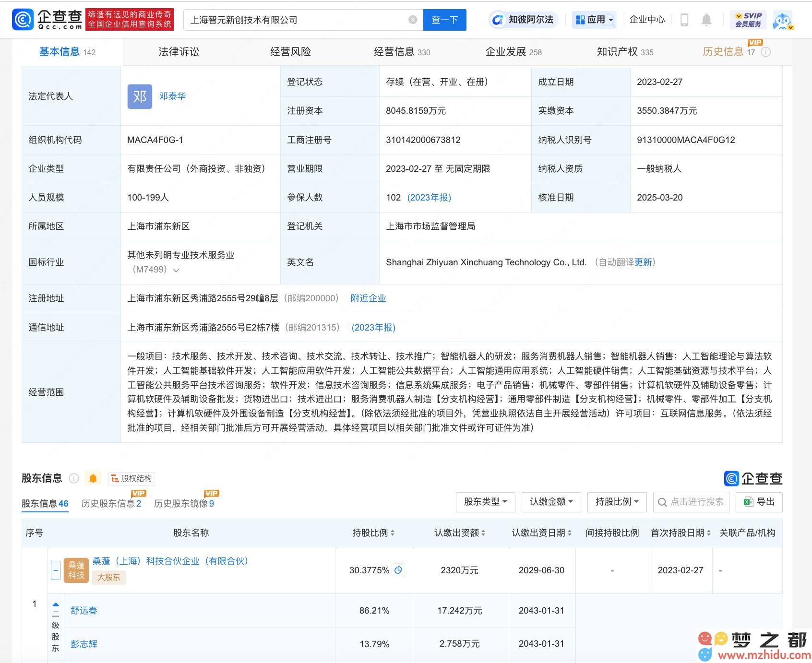Click the 邓 avatar tile of legal representative

pyautogui.click(x=140, y=96)
